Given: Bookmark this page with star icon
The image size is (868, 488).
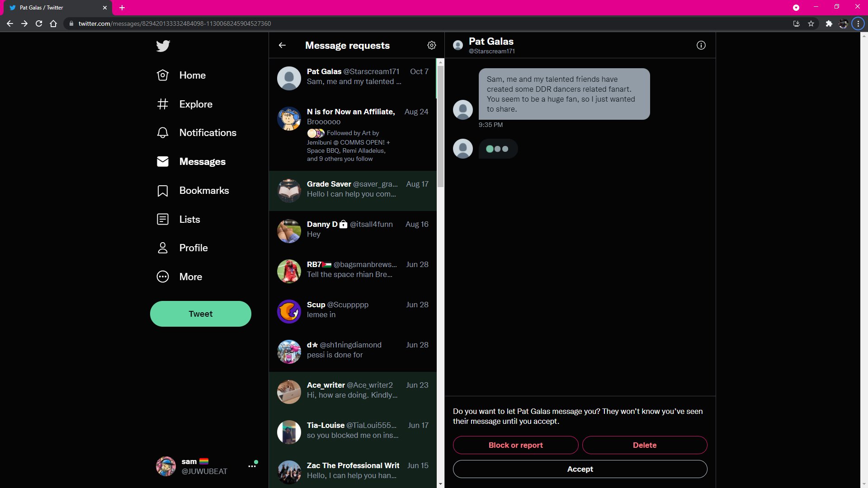Looking at the screenshot, I should 811,23.
